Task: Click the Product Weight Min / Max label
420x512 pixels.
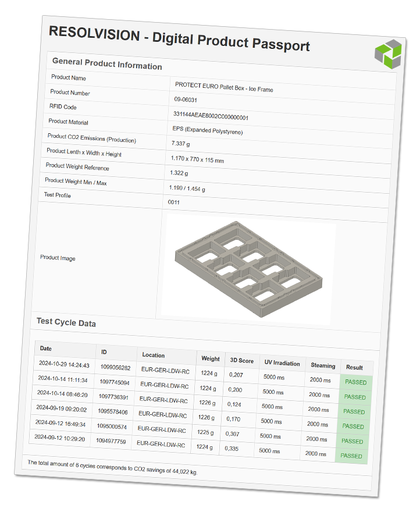Action: click(76, 181)
